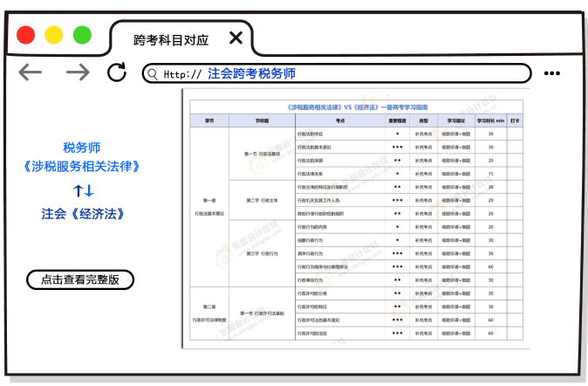Click the magnifier icon in address bar
The height and width of the screenshot is (386, 588).
153,74
